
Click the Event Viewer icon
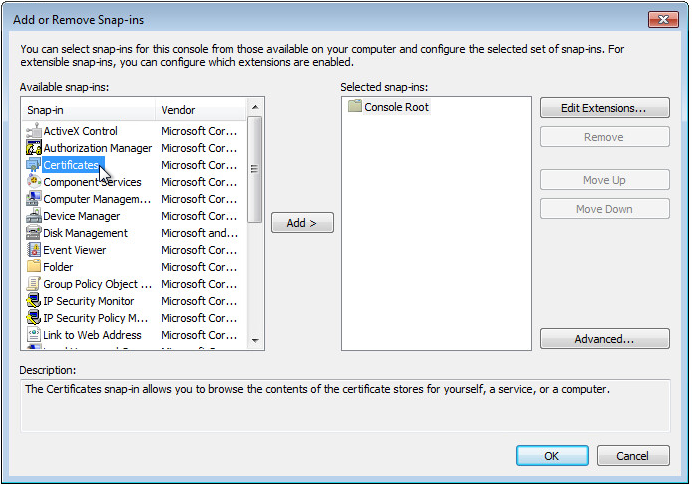34,250
